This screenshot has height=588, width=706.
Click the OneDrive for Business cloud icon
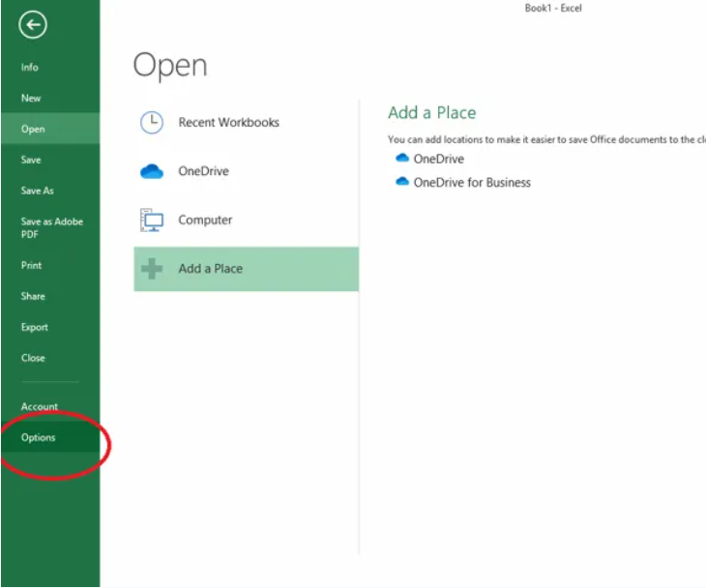[402, 181]
